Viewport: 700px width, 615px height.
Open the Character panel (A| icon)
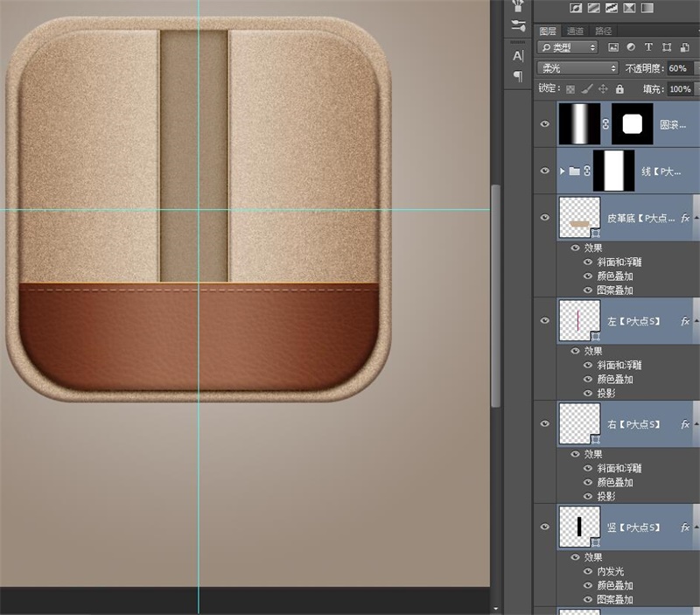click(518, 56)
